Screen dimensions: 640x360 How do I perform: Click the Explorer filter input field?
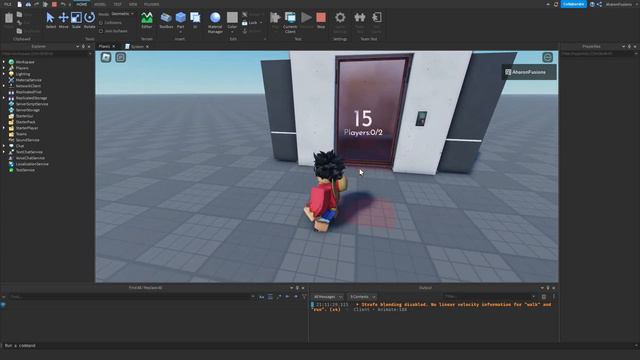[x=47, y=53]
